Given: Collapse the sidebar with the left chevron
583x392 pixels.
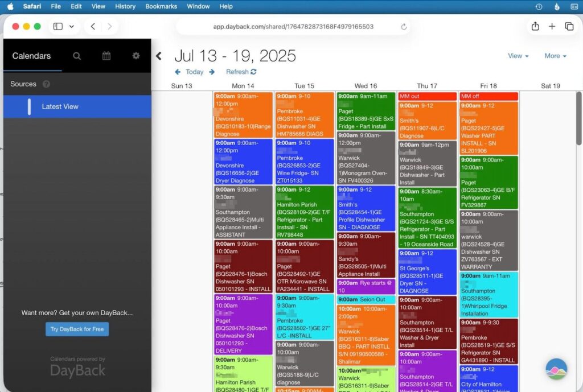Looking at the screenshot, I should (x=159, y=56).
